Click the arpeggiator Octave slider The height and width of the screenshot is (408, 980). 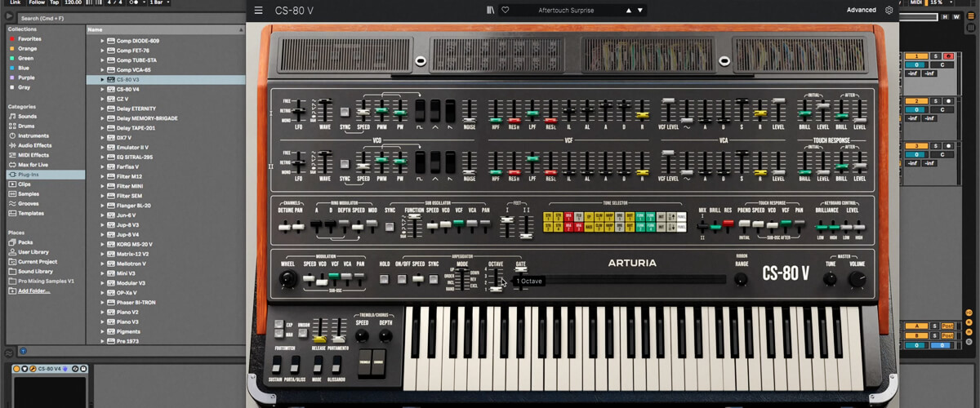[x=495, y=280]
